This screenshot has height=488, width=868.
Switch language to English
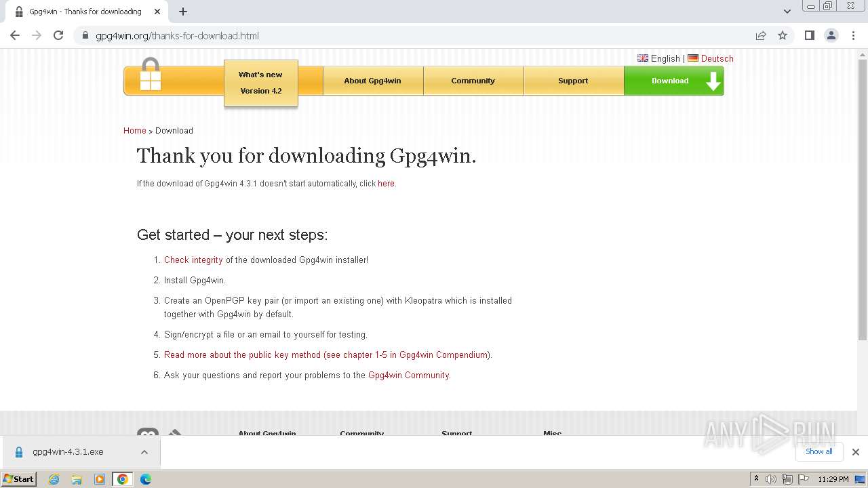click(658, 58)
